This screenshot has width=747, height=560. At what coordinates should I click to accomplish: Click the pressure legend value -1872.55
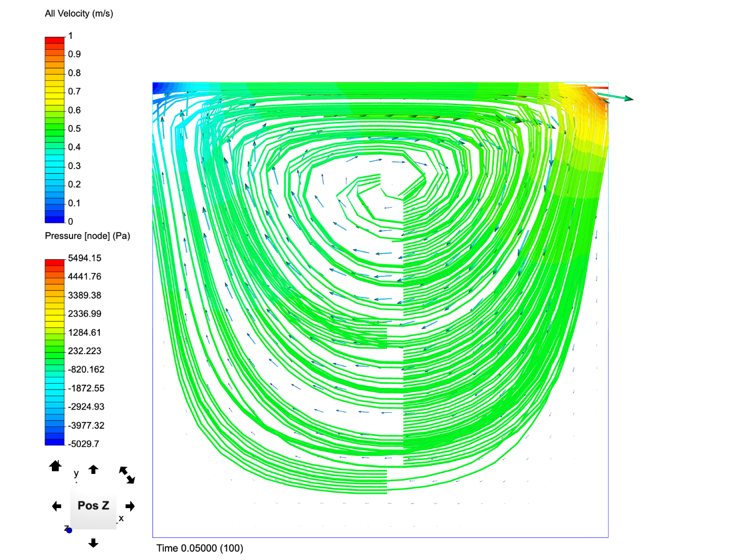(x=86, y=388)
